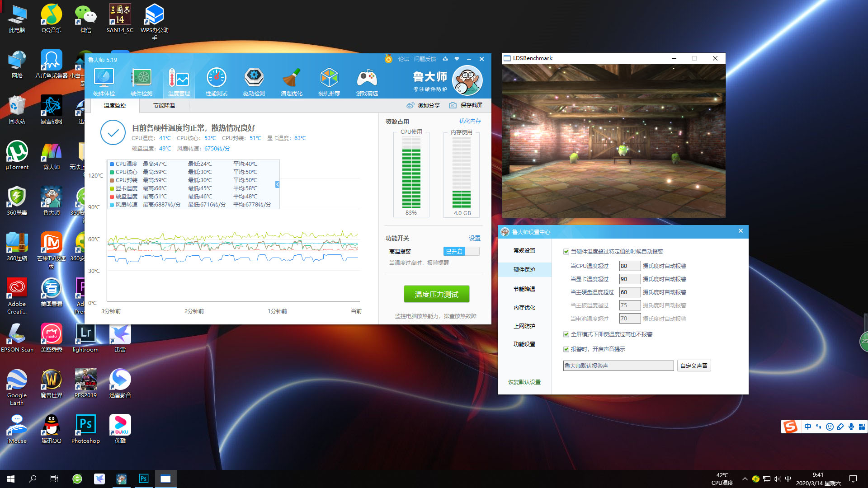Collapse the temperature legend panel arrow
868x488 pixels.
[x=277, y=184]
